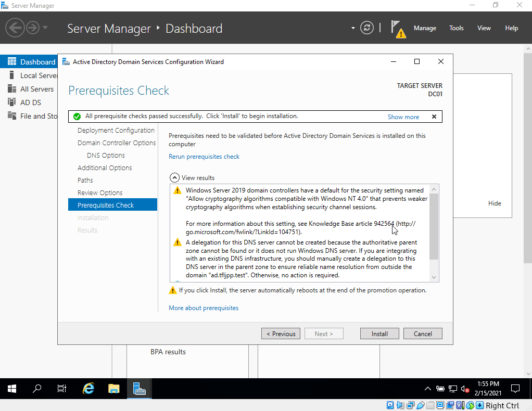
Task: Go to the Previous wizard page
Action: (x=281, y=333)
